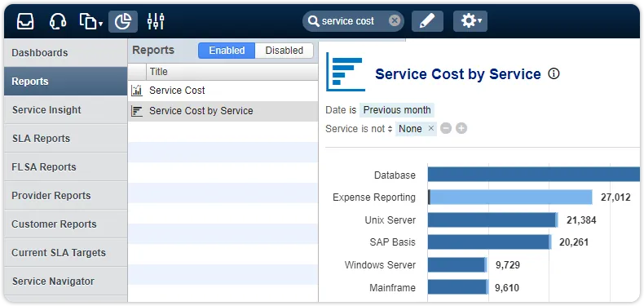Click the 'Unix Server' axis label
Screen dimensions: 644x306
[390, 220]
